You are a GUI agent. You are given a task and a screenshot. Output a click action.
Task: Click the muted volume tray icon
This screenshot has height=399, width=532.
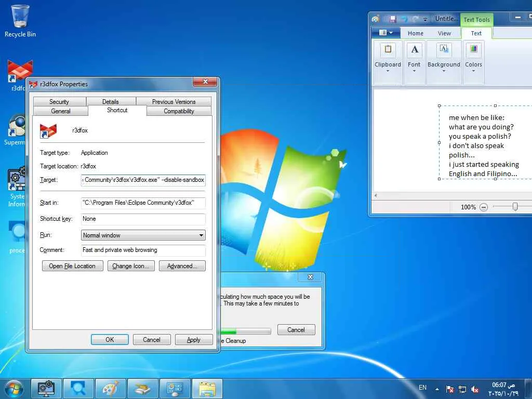click(x=475, y=389)
